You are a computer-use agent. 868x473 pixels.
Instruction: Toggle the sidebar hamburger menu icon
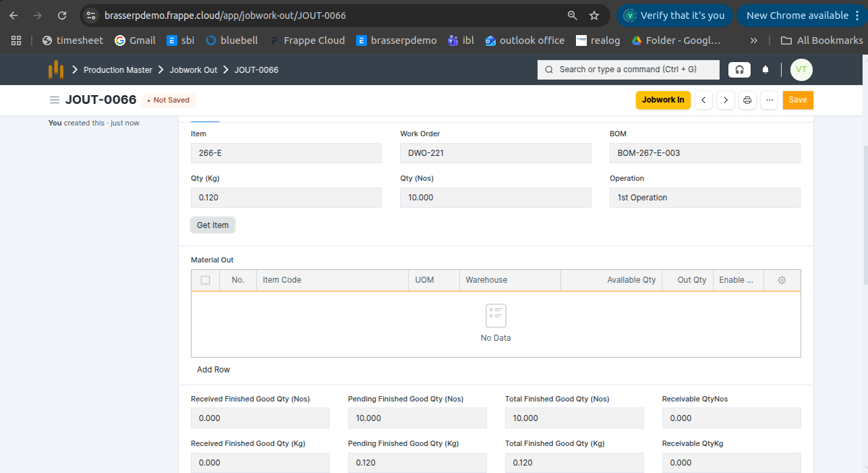(54, 100)
